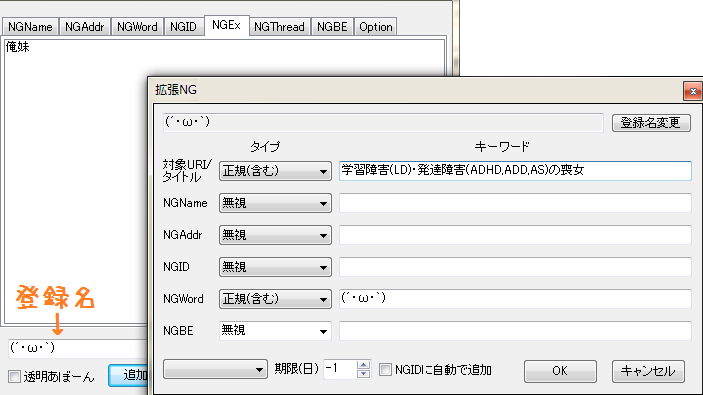Click the 登録名変更 button

pyautogui.click(x=651, y=122)
